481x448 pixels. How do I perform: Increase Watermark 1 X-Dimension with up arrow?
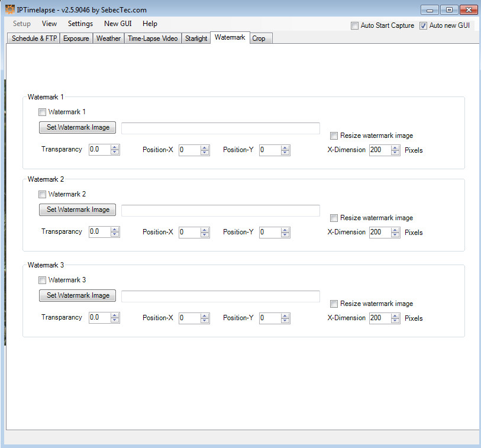click(395, 148)
